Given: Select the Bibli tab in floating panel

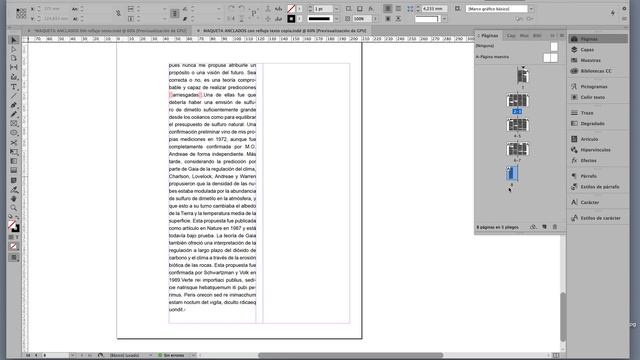Looking at the screenshot, I should coord(537,36).
